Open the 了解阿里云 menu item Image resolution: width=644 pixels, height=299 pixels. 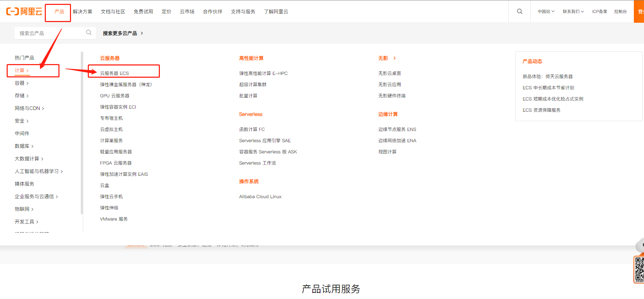(276, 12)
